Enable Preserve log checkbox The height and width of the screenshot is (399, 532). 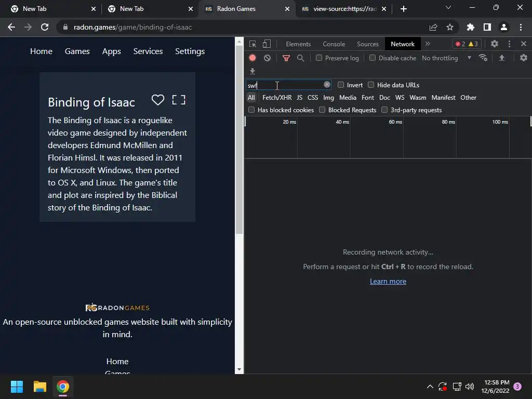click(x=319, y=58)
